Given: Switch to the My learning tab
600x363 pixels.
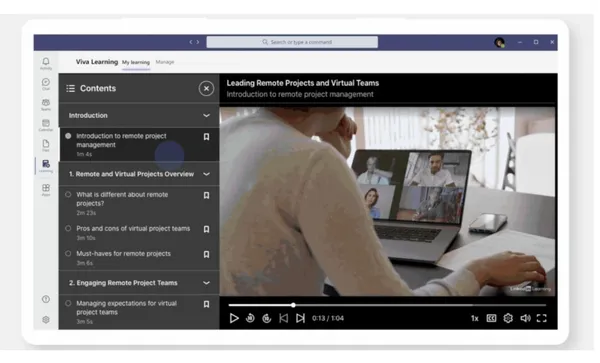Looking at the screenshot, I should (136, 62).
